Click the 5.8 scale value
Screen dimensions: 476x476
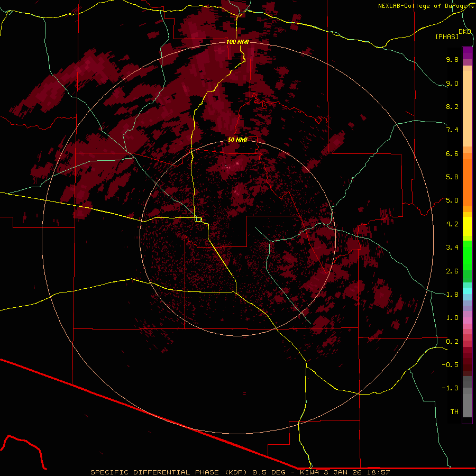452,177
